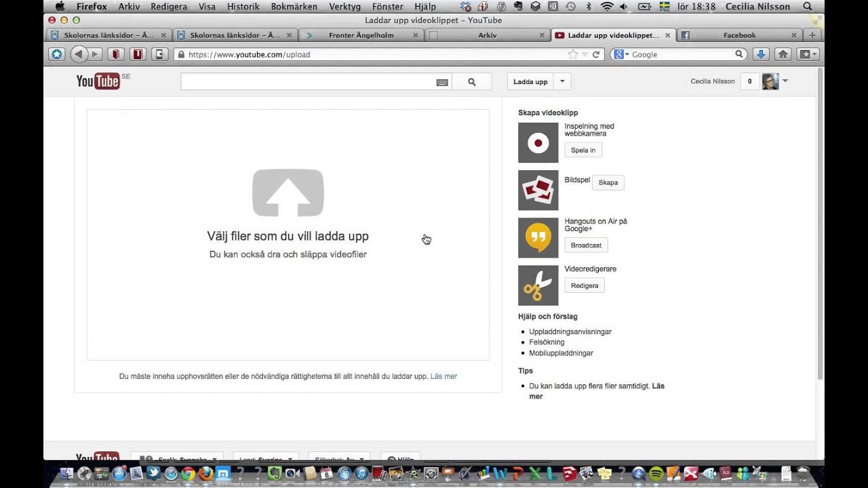Click the Videoredigerare scissors icon
Viewport: 868px width, 488px height.
point(538,285)
